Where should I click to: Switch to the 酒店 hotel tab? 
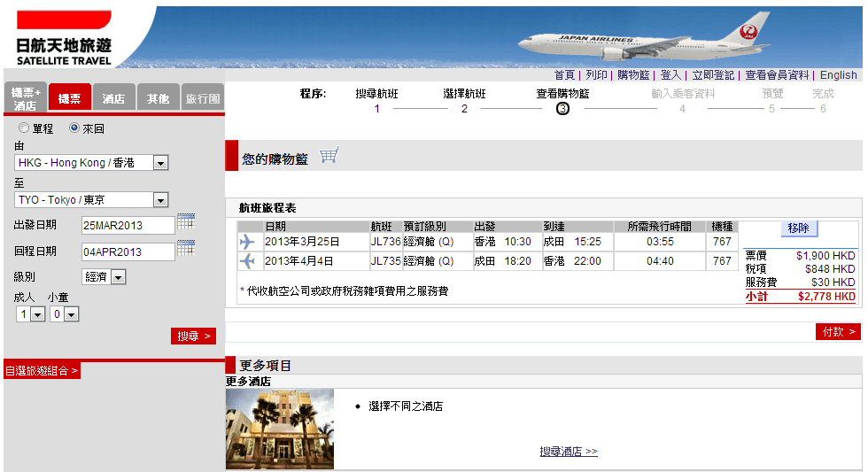click(113, 98)
